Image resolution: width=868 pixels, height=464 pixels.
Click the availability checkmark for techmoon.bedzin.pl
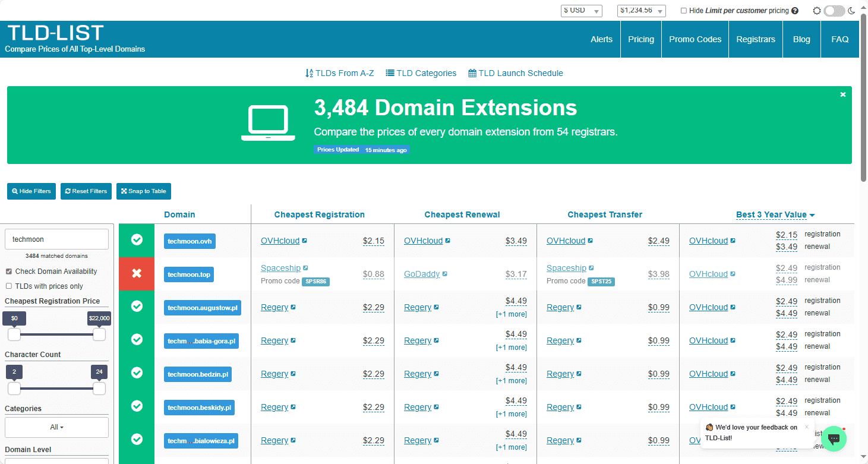137,373
